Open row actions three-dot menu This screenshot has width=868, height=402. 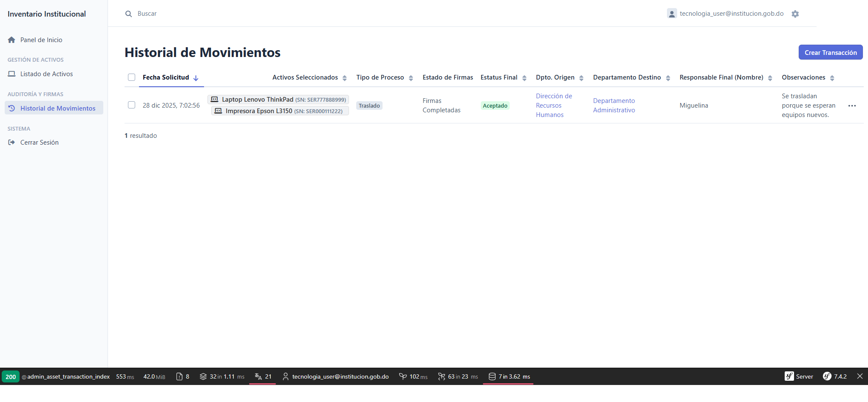click(852, 105)
